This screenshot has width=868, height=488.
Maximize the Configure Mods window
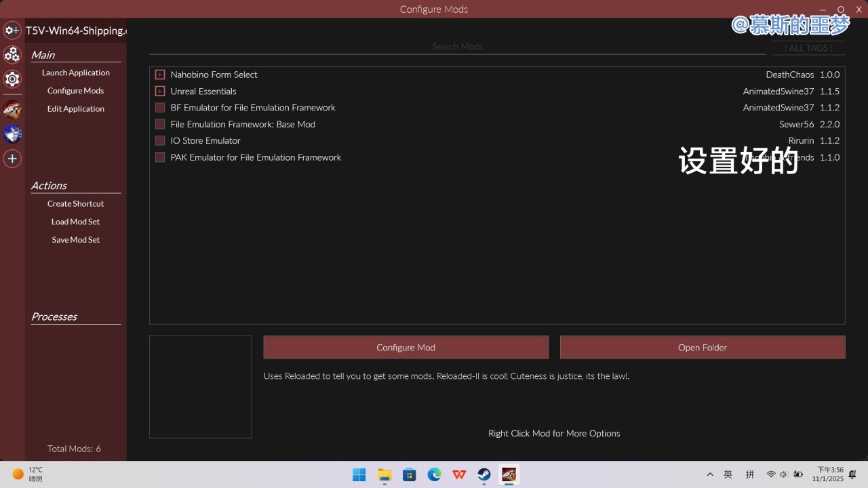point(841,9)
